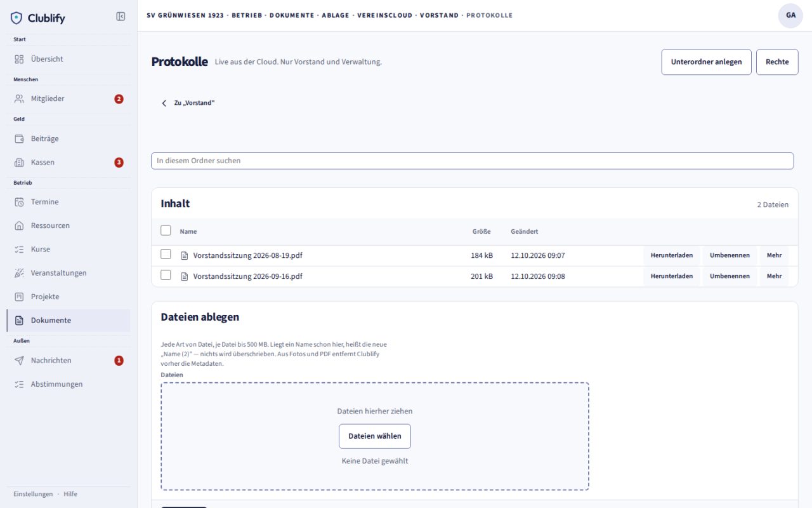Click the Nachrichten paper plane icon
This screenshot has width=812, height=508.
tap(19, 361)
